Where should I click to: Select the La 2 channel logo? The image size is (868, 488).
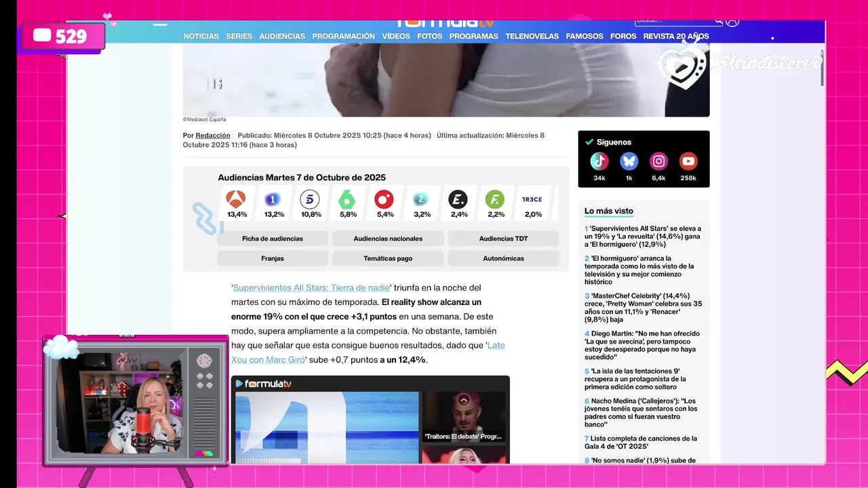tap(421, 199)
